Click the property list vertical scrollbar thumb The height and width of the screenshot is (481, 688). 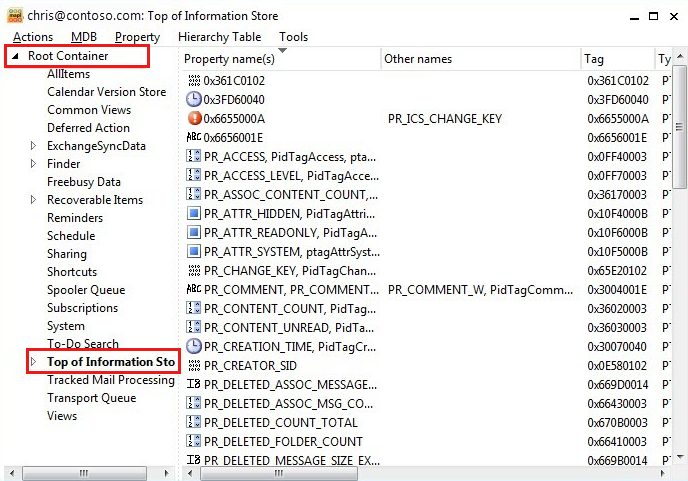[680, 127]
